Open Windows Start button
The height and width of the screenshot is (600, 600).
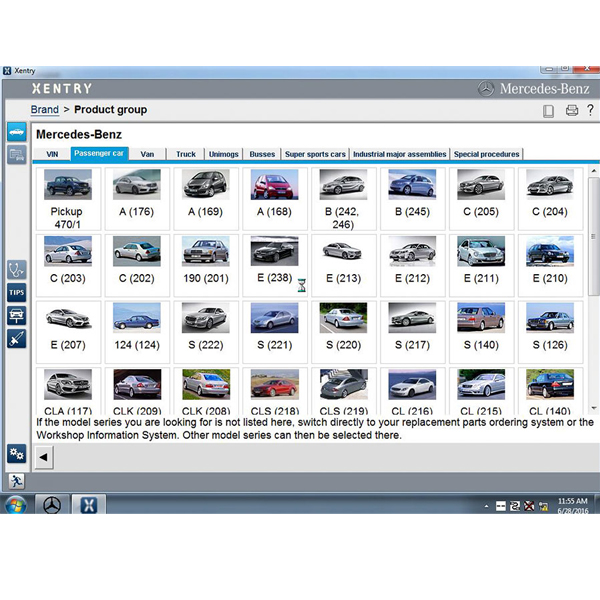[15, 505]
